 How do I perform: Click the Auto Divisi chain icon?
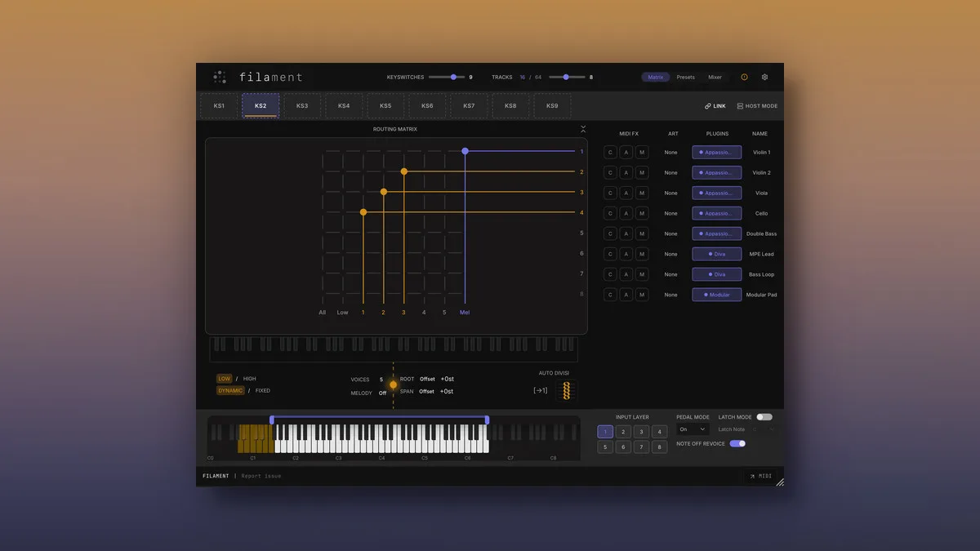click(x=566, y=390)
